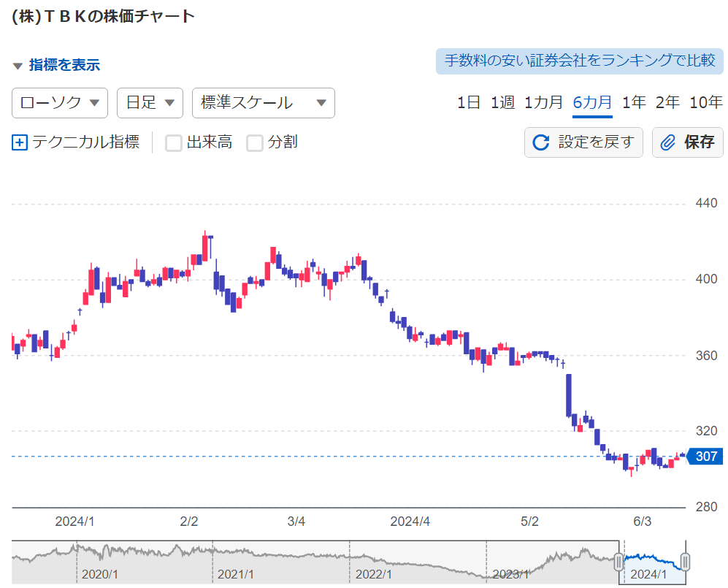Screen dimensions: 728x588
Task: Click the blue 307 current price tag
Action: click(x=705, y=456)
